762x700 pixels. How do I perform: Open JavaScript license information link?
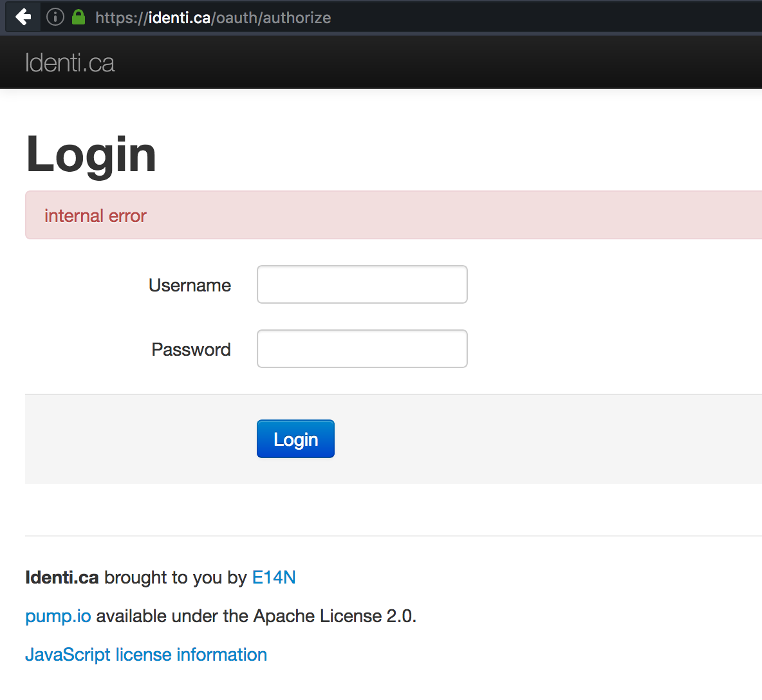click(146, 655)
